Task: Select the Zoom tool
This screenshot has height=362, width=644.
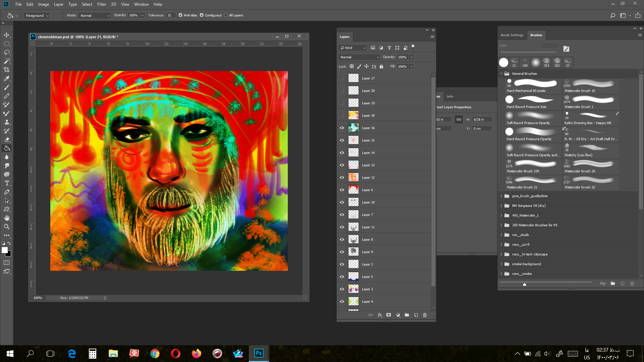Action: click(x=7, y=227)
